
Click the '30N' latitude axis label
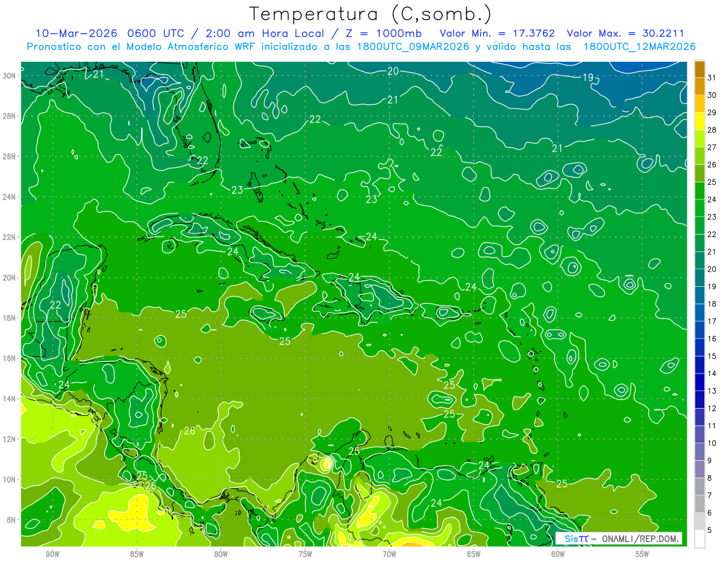pos(9,76)
